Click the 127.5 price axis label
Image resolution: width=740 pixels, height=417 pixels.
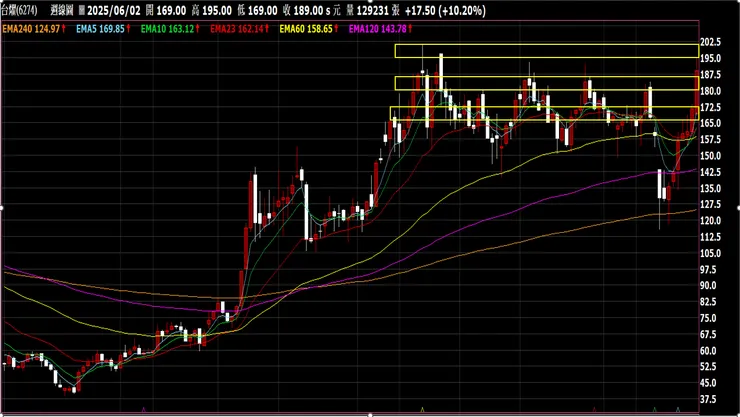710,205
